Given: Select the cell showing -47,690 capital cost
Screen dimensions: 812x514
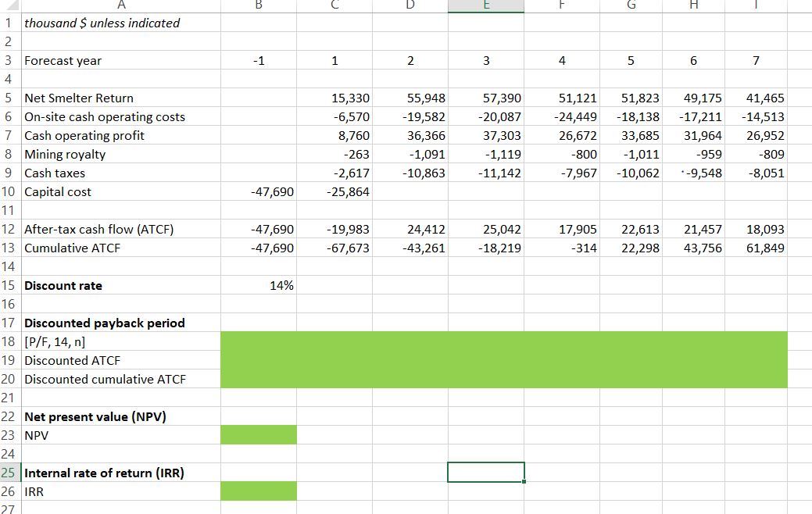Looking at the screenshot, I should tap(258, 191).
